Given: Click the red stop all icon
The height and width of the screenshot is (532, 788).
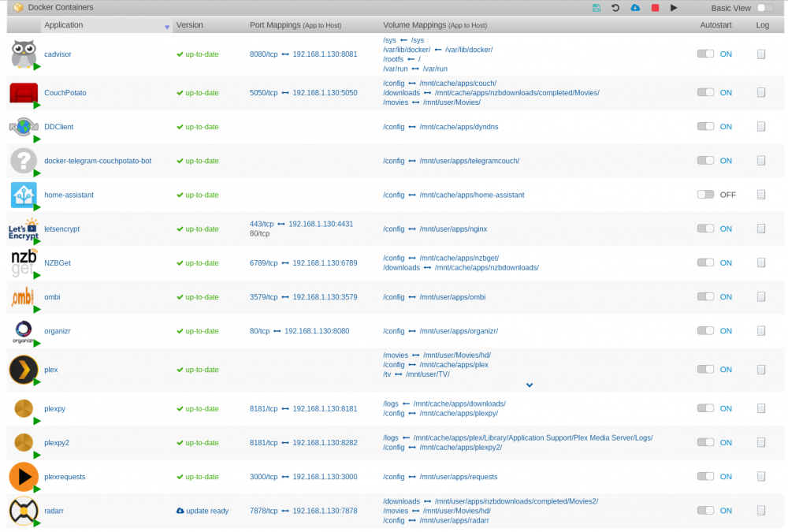Looking at the screenshot, I should point(655,8).
